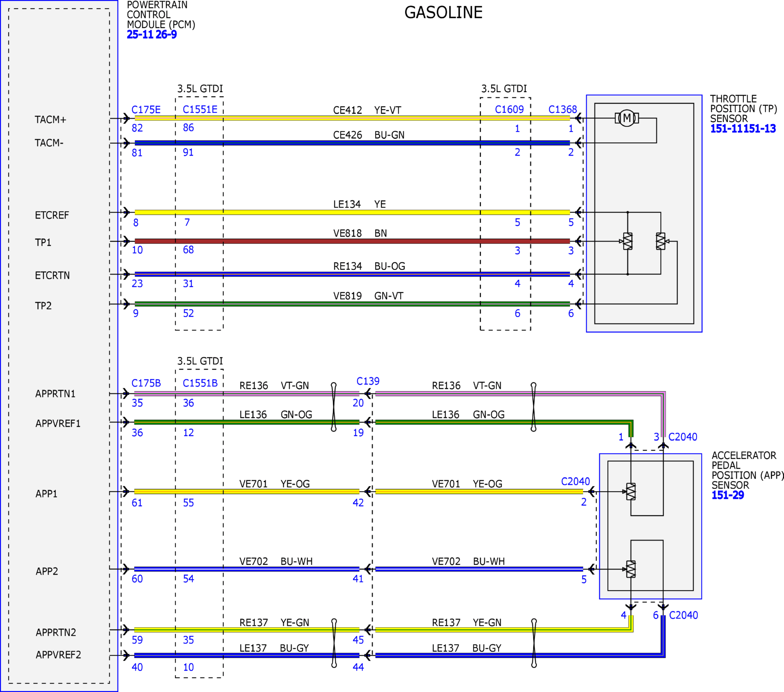Select connector label C1368
The width and height of the screenshot is (784, 692).
pyautogui.click(x=562, y=109)
